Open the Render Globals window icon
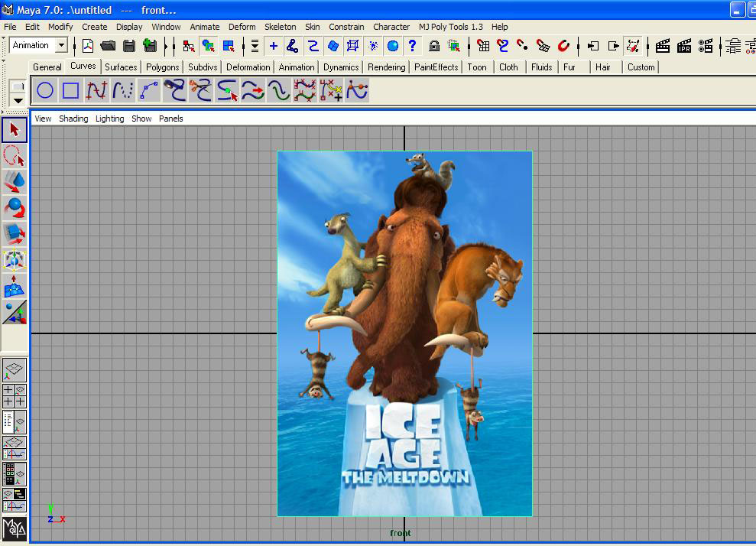 coord(705,46)
